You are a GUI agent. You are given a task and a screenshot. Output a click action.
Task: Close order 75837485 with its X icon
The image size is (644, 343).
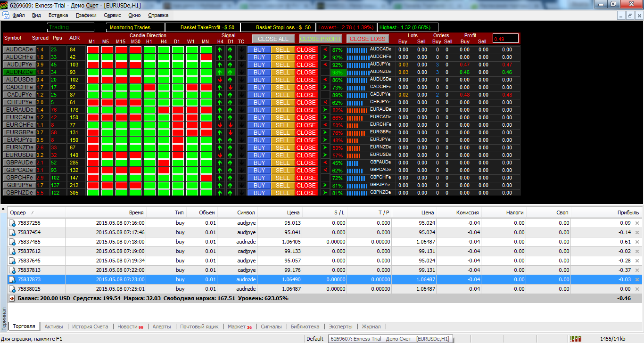[x=637, y=242]
